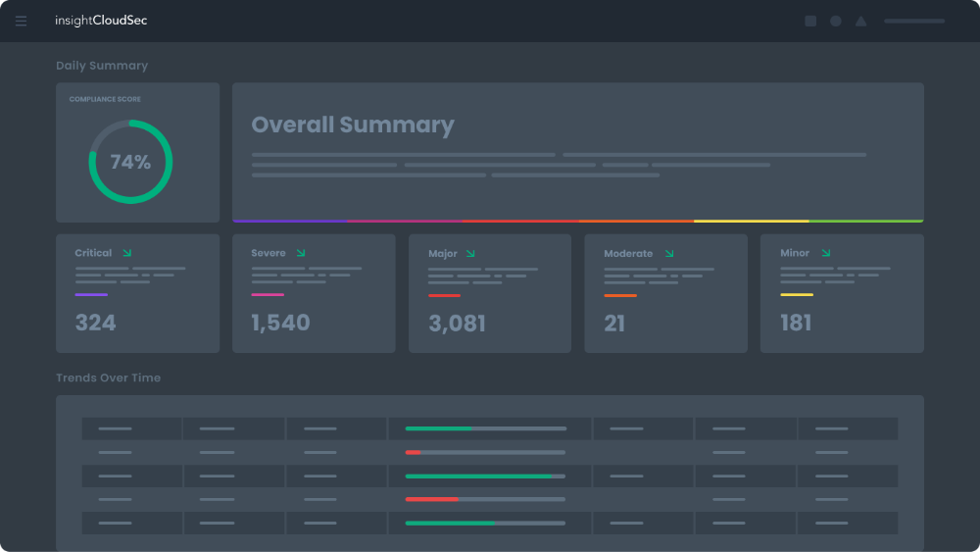980x552 pixels.
Task: Open the hamburger menu icon
Action: point(21,22)
